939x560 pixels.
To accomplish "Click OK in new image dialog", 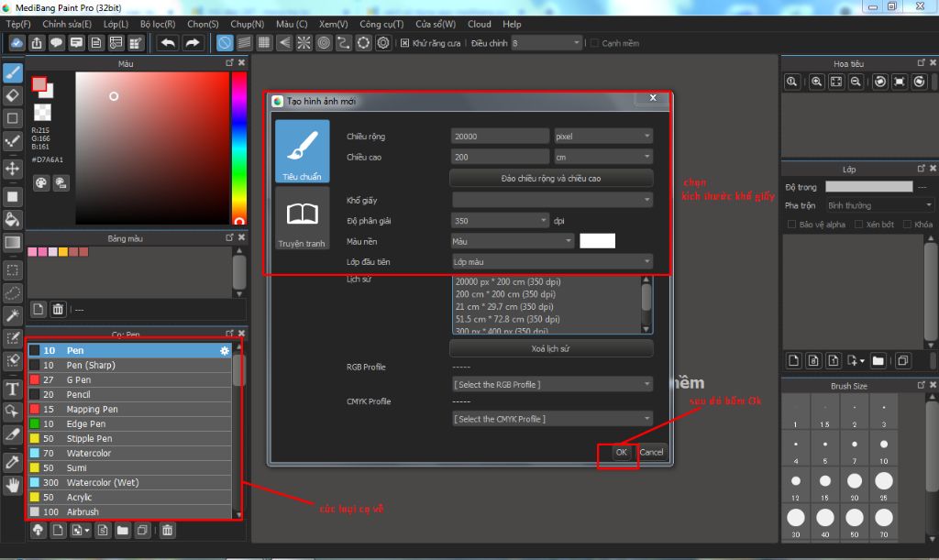I will click(x=621, y=453).
